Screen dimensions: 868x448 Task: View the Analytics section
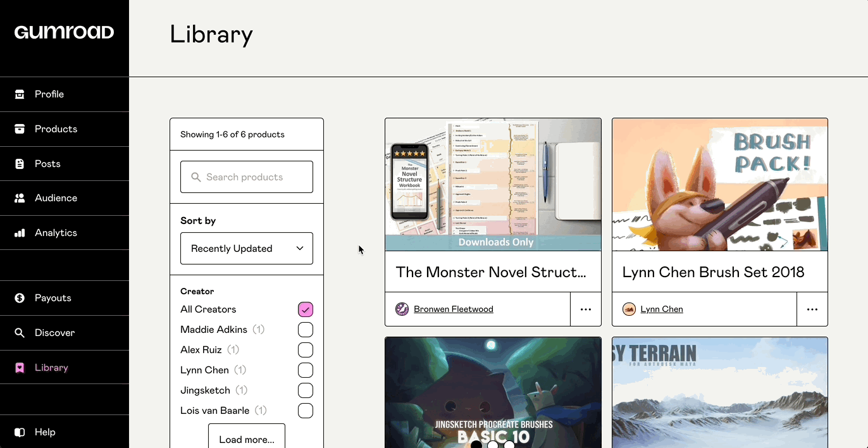point(65,233)
